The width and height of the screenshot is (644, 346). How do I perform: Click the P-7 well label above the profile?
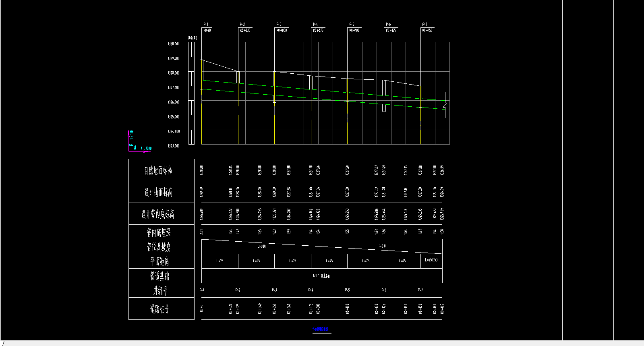(425, 24)
